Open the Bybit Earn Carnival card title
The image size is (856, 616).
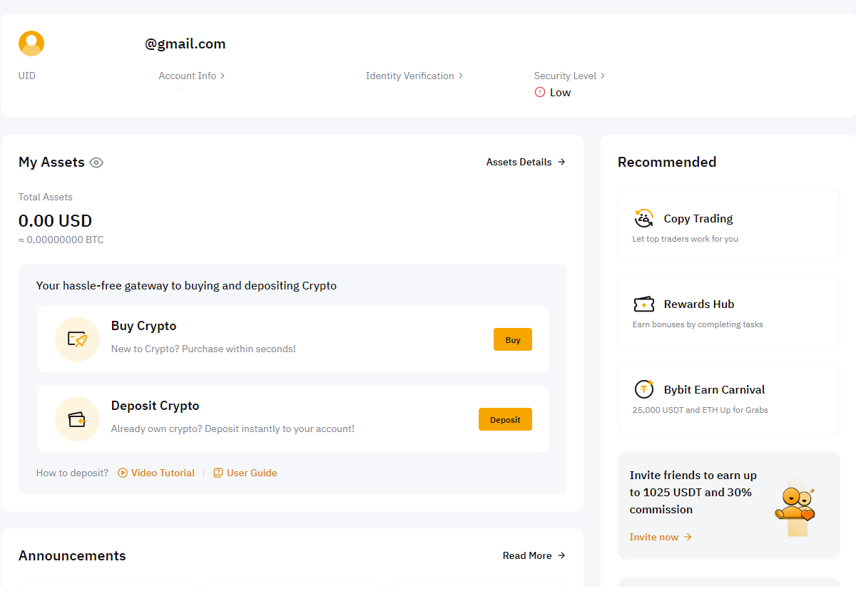(714, 389)
